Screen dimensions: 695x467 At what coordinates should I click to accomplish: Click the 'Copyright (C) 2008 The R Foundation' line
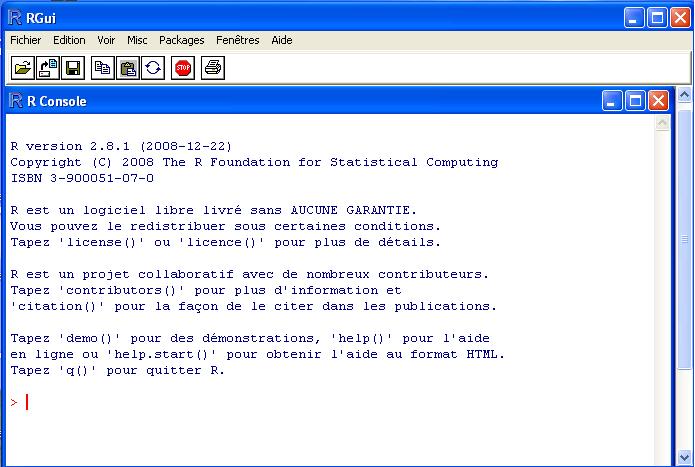pos(254,163)
